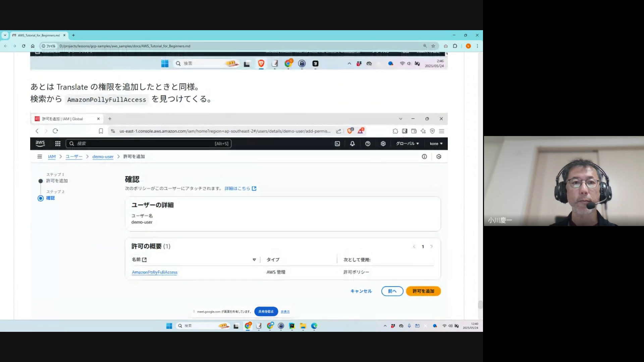644x362 pixels.
Task: Expand the hidden system tray icons
Action: click(385, 326)
